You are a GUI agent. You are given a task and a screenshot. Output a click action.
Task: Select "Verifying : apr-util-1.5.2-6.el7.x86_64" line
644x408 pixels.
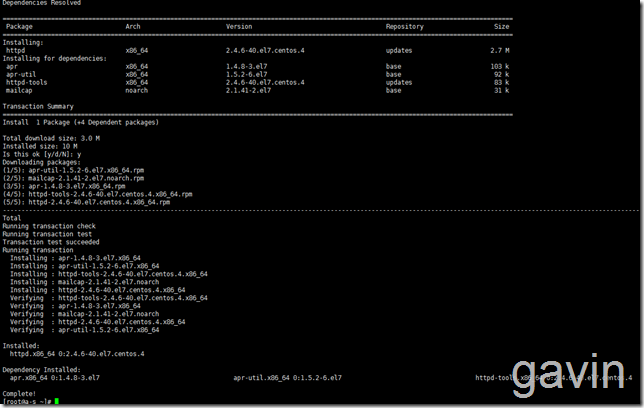(85, 330)
